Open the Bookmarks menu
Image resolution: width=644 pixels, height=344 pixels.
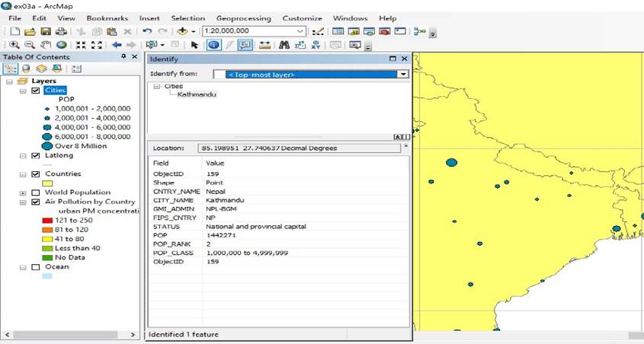(107, 18)
